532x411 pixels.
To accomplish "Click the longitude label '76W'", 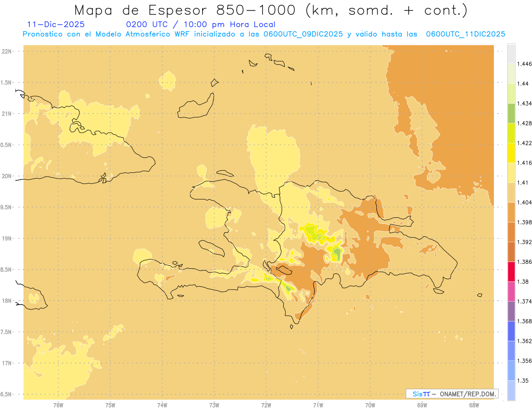I will 58,405.
